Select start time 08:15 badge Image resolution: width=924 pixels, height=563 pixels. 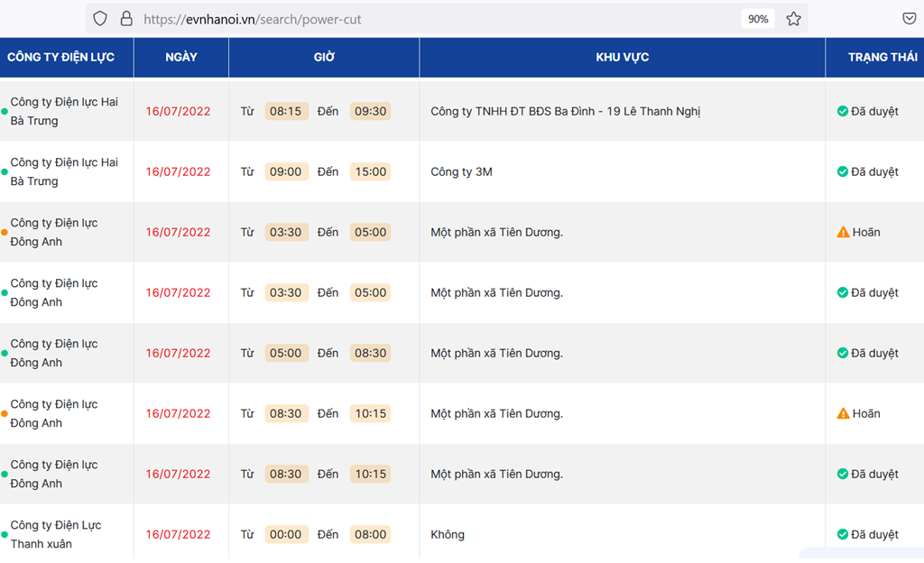coord(286,111)
